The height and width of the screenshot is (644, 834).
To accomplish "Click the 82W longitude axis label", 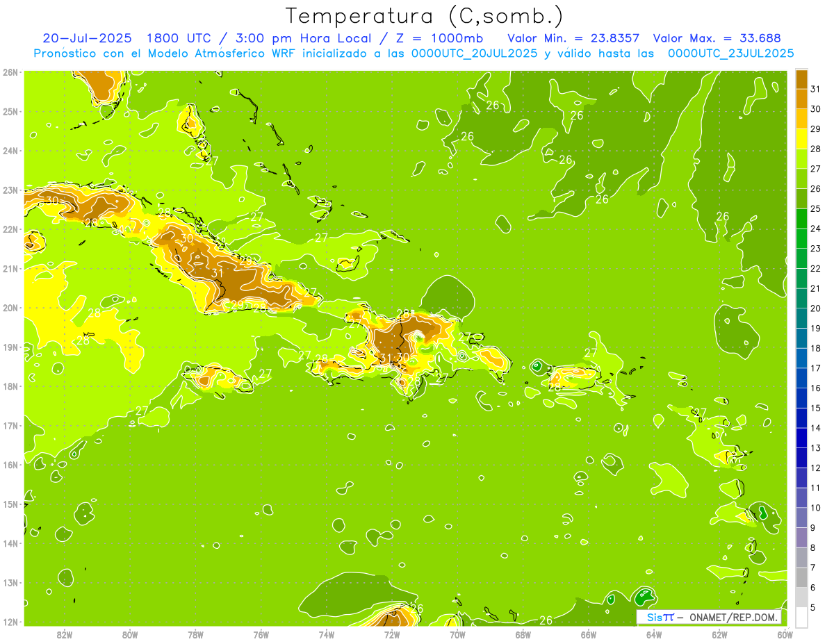I will 65,634.
